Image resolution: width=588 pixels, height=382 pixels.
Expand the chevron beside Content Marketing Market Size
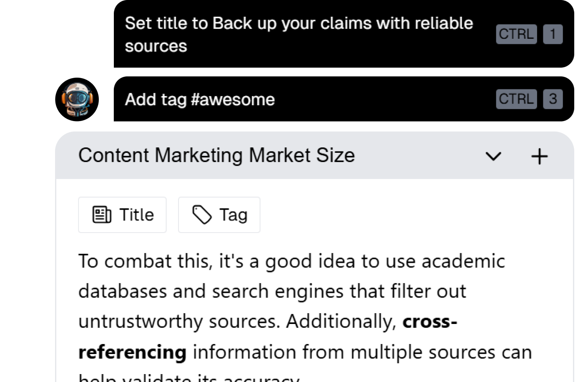(x=493, y=157)
